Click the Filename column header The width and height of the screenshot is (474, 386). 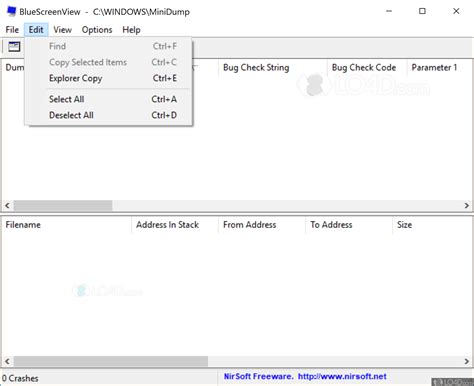(x=67, y=225)
